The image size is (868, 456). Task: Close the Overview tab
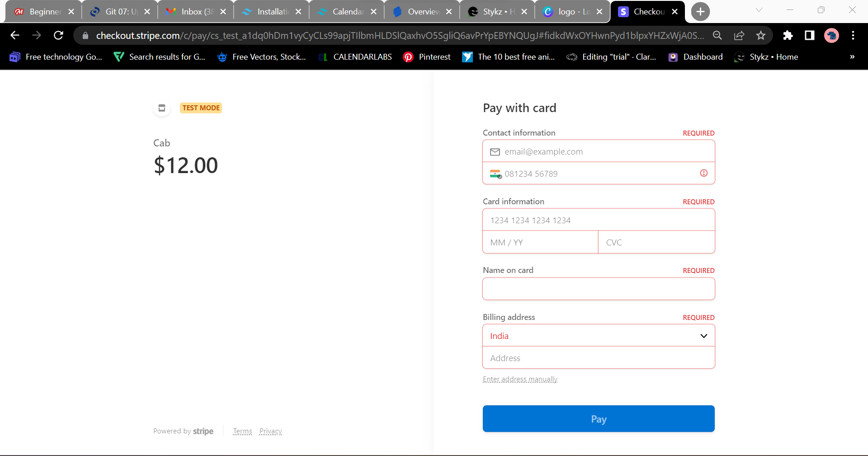pos(449,12)
